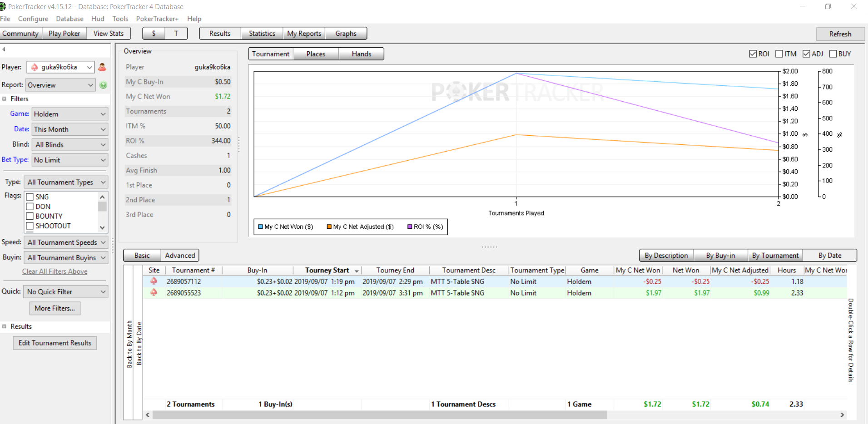This screenshot has height=424, width=868.
Task: Collapse the left sidebar arrow
Action: [x=4, y=49]
